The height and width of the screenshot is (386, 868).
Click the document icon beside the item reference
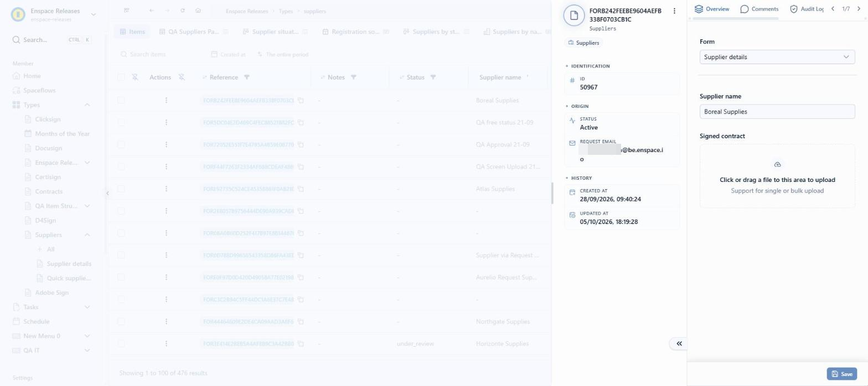click(574, 15)
